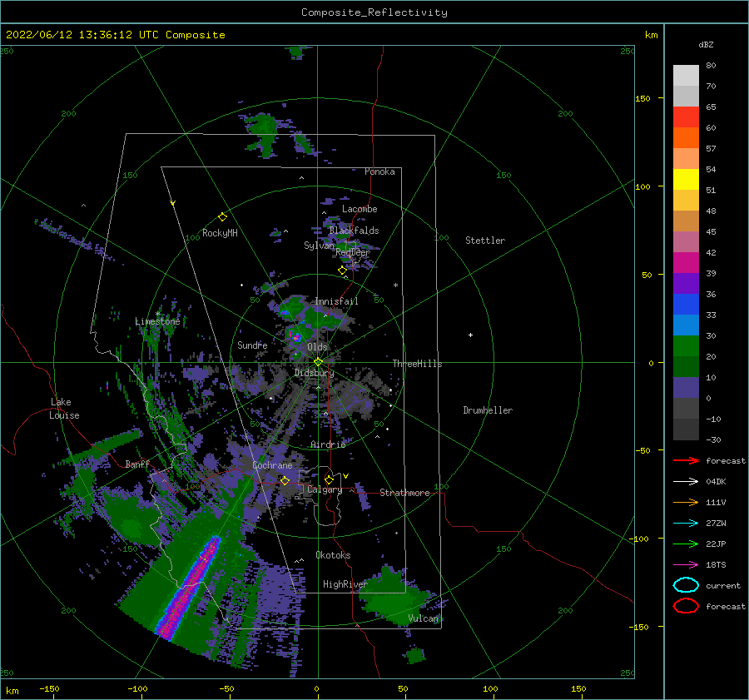Pick the bright yellow 51-54 dBZ swatch

(686, 179)
